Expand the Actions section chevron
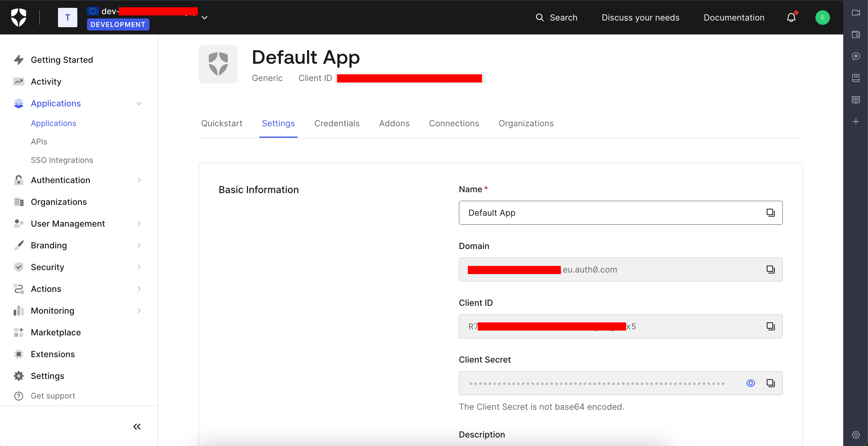 (139, 289)
